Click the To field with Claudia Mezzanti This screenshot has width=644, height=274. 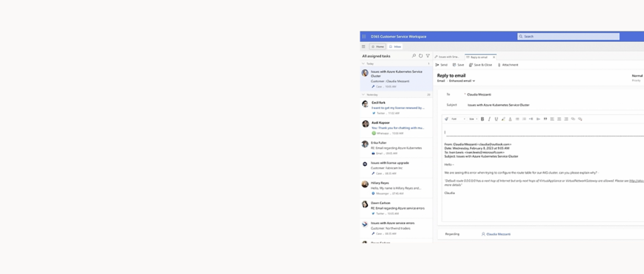pyautogui.click(x=479, y=95)
